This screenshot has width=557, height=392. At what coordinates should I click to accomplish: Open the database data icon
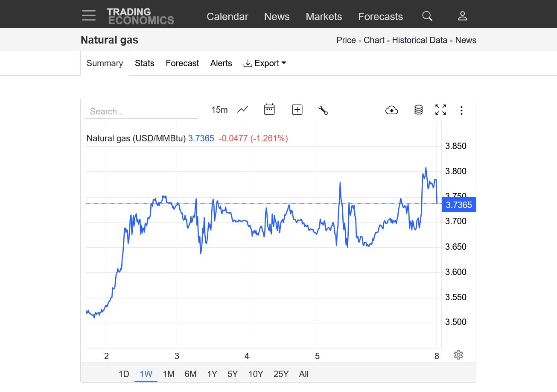(419, 110)
